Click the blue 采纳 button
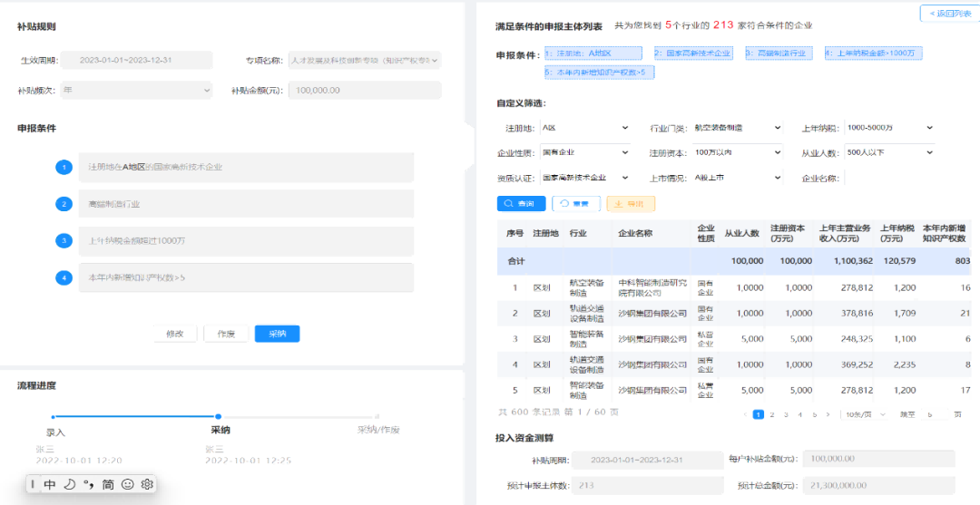Image resolution: width=980 pixels, height=505 pixels. point(277,334)
